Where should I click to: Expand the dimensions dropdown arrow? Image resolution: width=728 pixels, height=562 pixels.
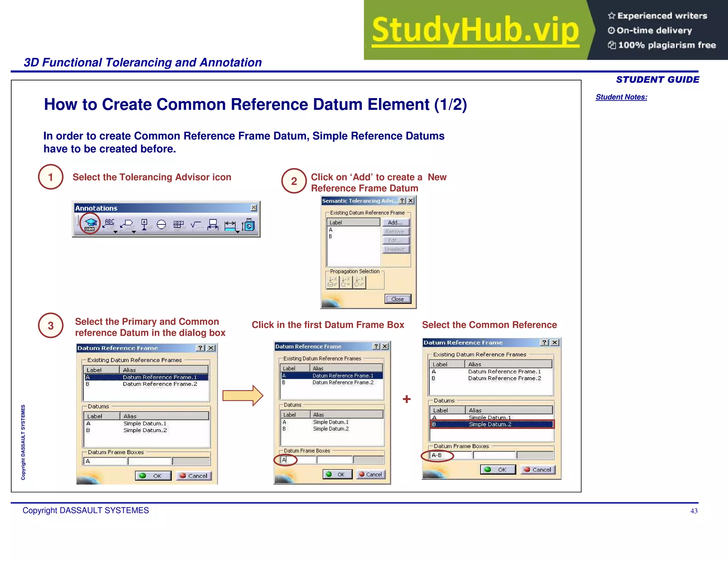[x=237, y=232]
